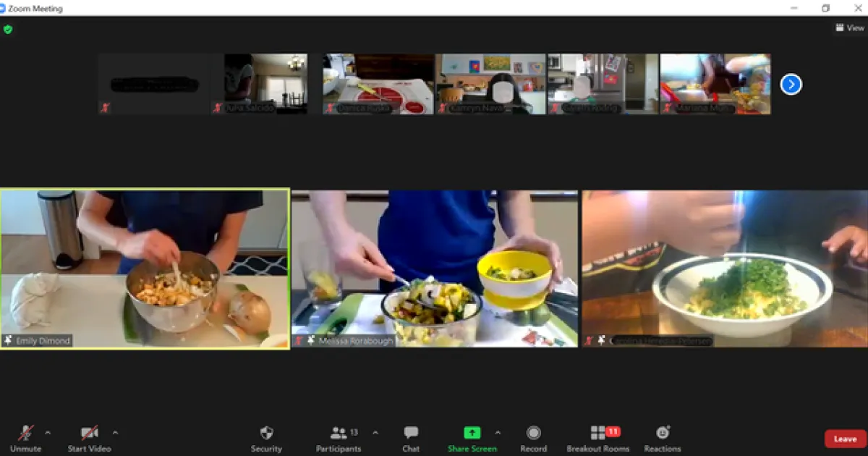Click the green encryption shield icon
868x456 pixels.
pos(8,30)
